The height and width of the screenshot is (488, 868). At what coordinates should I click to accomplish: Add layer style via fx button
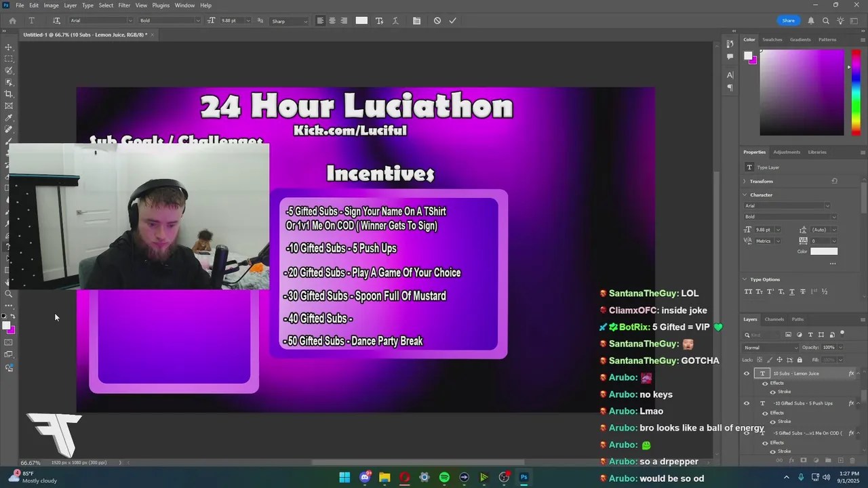792,460
